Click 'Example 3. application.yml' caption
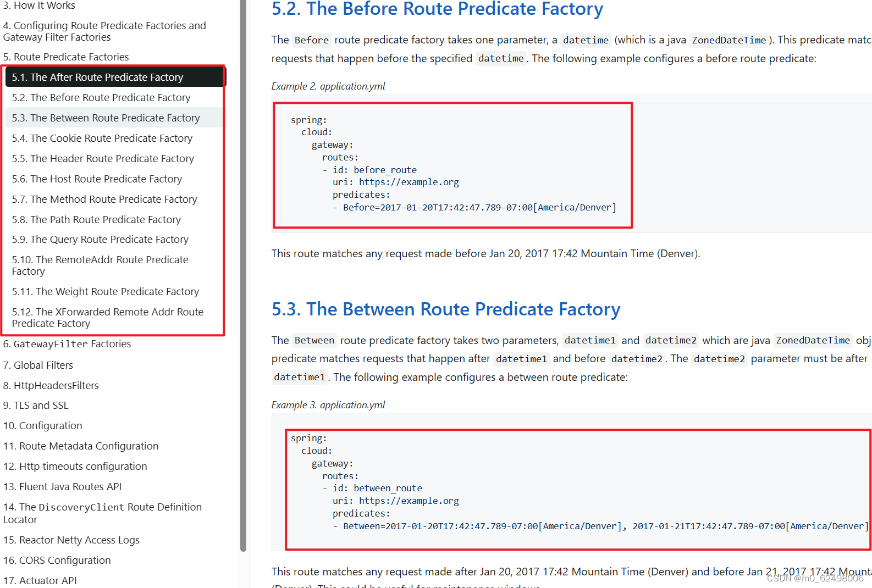Viewport: 872px width, 588px height. point(328,405)
